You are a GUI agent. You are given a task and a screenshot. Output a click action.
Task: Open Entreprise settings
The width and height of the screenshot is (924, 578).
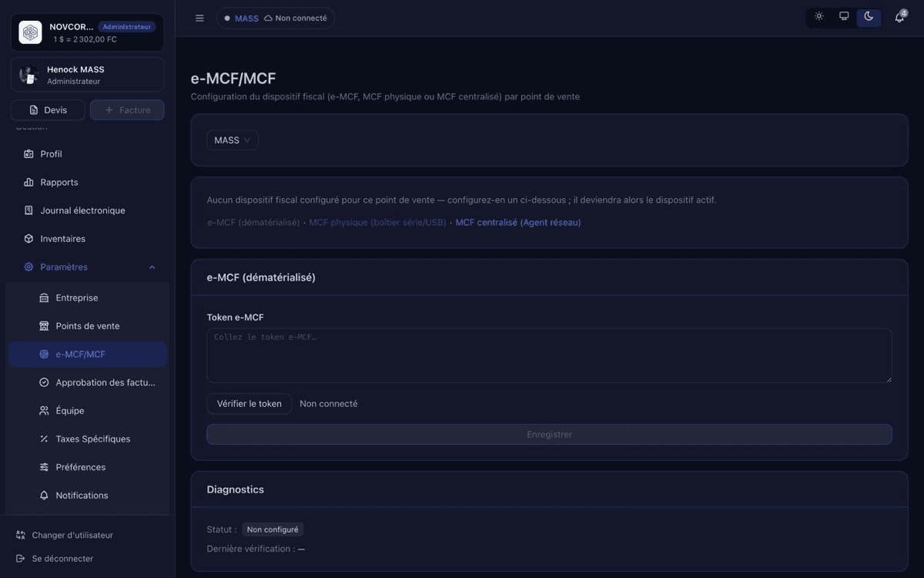pos(87,298)
